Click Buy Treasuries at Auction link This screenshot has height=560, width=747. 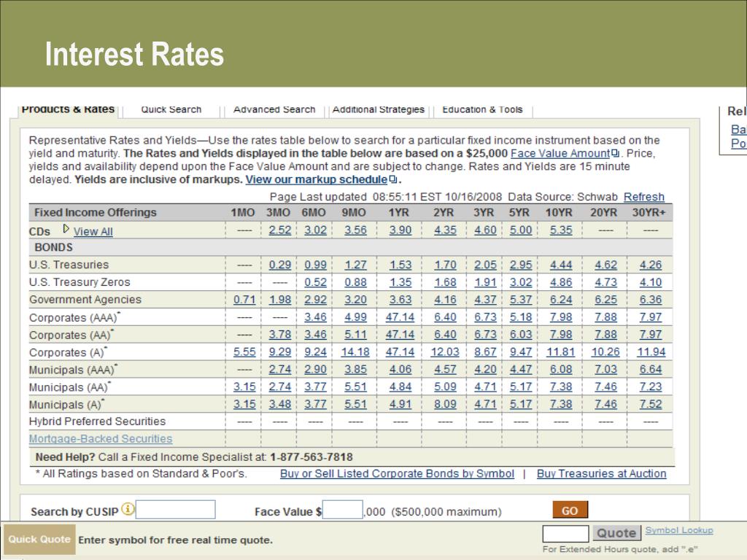coord(602,473)
